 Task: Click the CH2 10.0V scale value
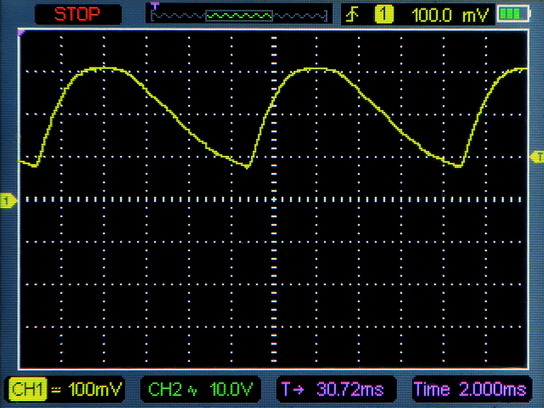click(231, 389)
